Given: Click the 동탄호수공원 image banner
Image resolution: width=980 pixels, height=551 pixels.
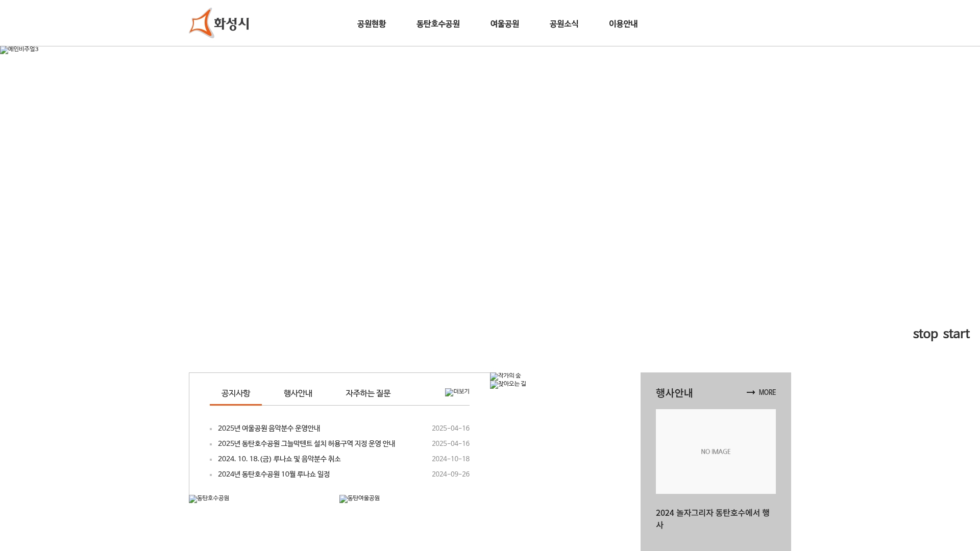Looking at the screenshot, I should tap(209, 498).
